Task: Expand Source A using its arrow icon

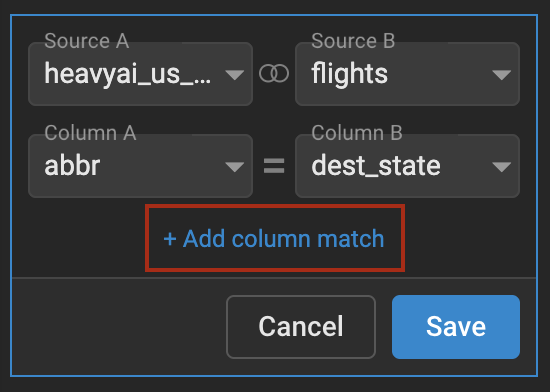Action: click(x=235, y=75)
